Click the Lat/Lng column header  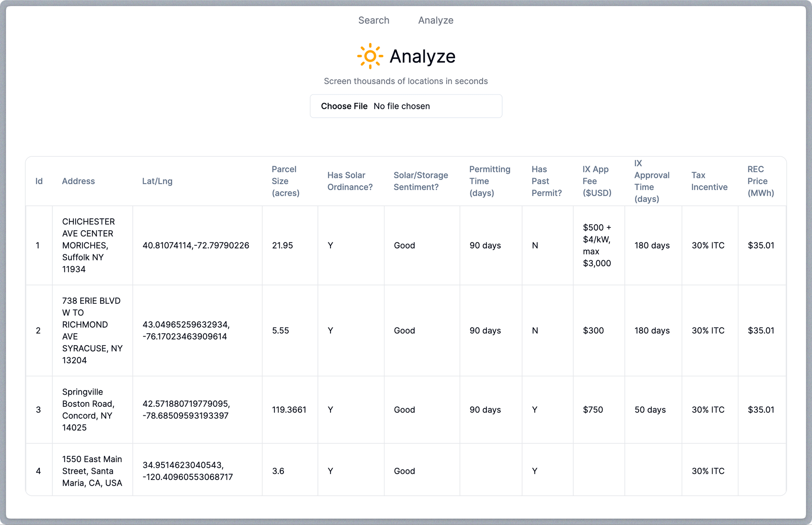(x=157, y=181)
